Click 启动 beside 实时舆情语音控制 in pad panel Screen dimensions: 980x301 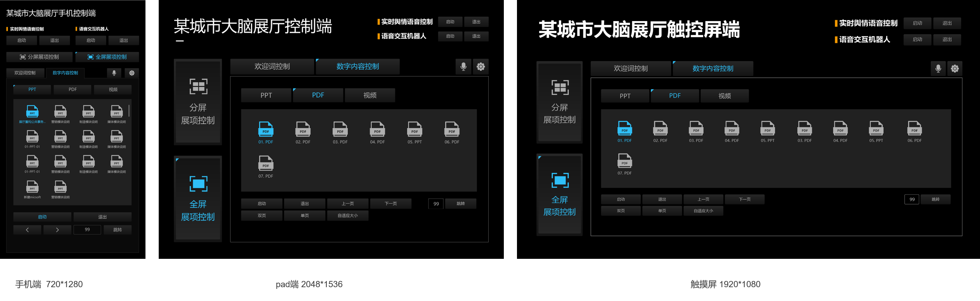(450, 22)
